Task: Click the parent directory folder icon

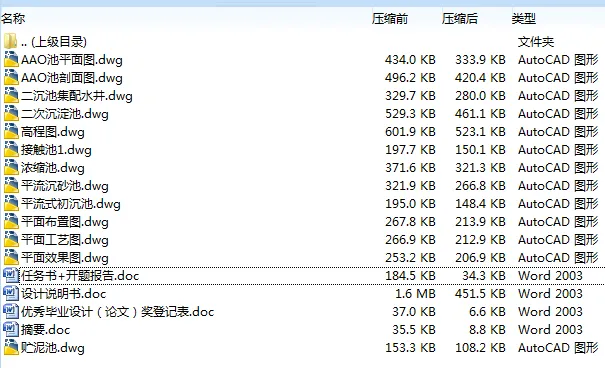Action: (x=10, y=41)
